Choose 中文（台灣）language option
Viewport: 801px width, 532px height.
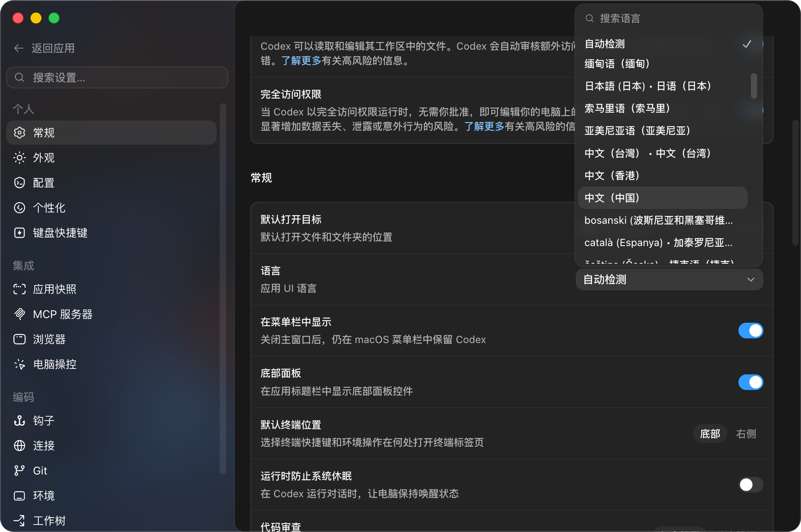663,153
